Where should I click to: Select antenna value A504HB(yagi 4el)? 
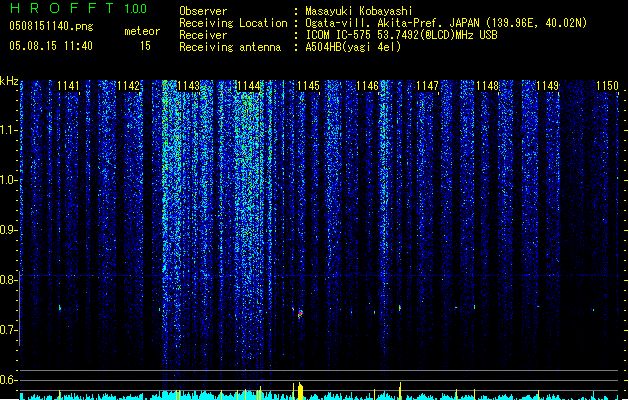[x=353, y=47]
